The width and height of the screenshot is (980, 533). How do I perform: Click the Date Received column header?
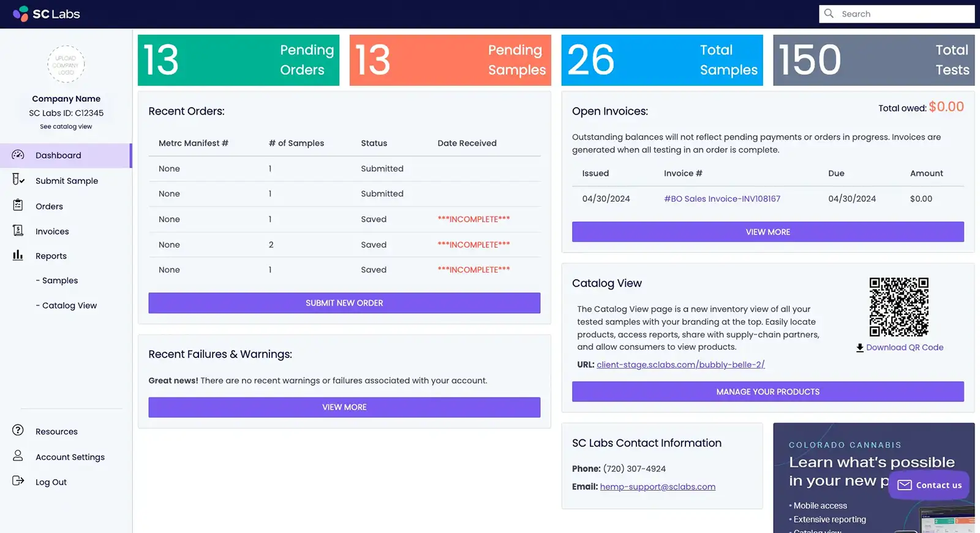pyautogui.click(x=467, y=143)
